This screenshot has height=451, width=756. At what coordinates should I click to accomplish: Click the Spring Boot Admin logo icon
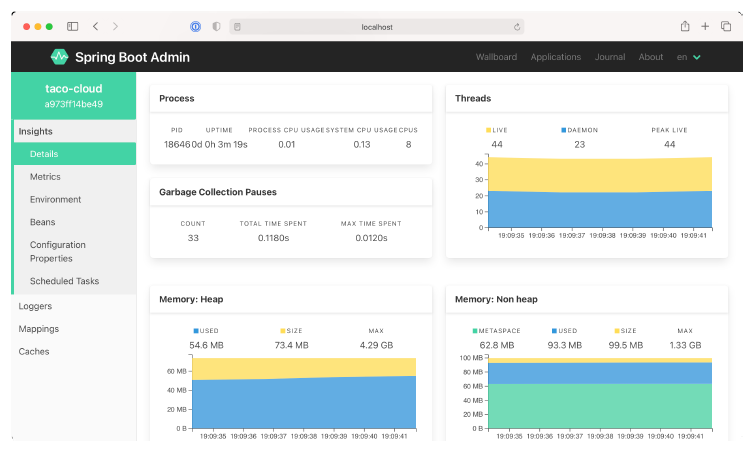point(59,57)
